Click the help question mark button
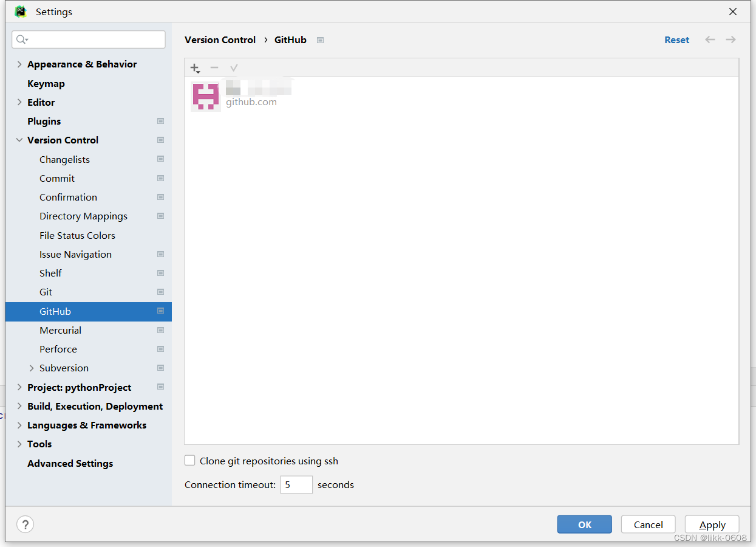This screenshot has height=547, width=756. pos(25,525)
